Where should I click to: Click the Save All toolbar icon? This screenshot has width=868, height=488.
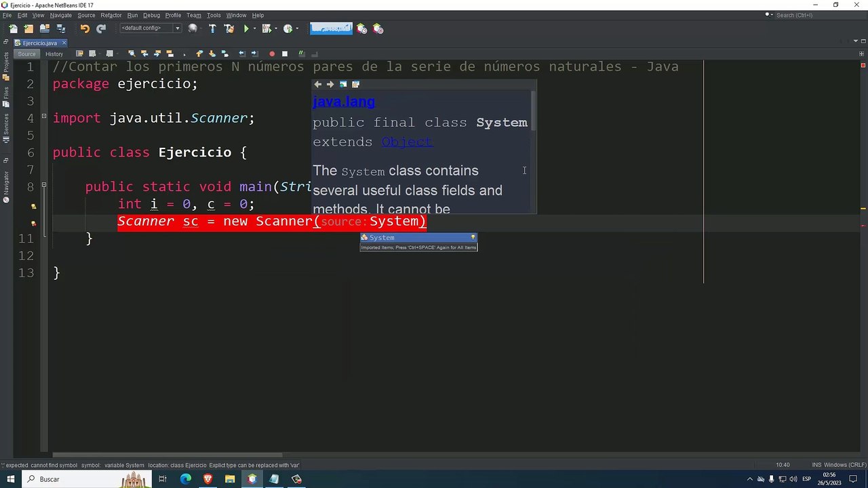point(61,28)
